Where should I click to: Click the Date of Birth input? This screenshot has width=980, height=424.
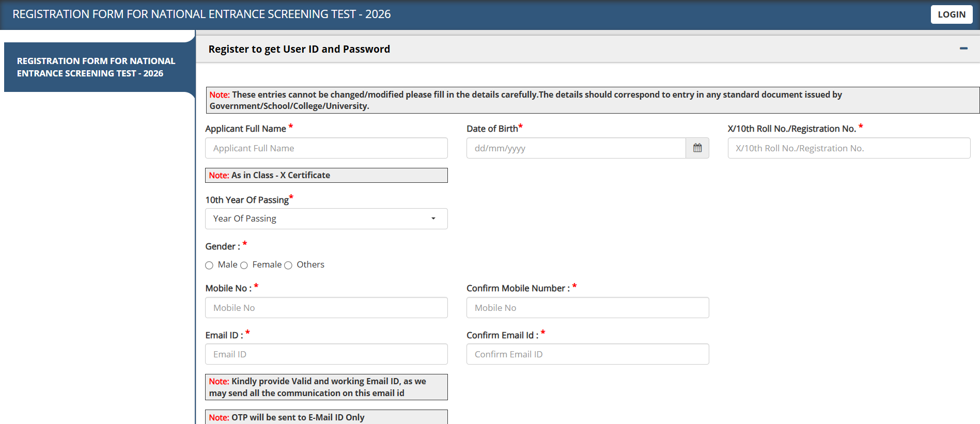click(575, 148)
